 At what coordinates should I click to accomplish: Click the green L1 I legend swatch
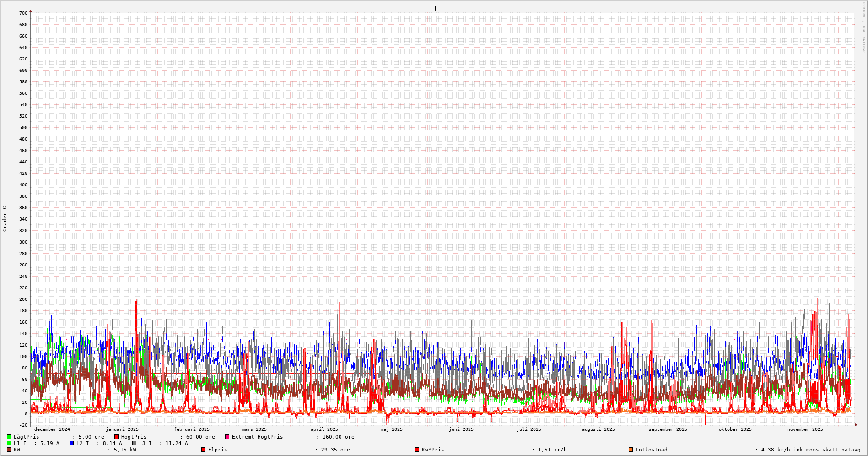[x=9, y=443]
